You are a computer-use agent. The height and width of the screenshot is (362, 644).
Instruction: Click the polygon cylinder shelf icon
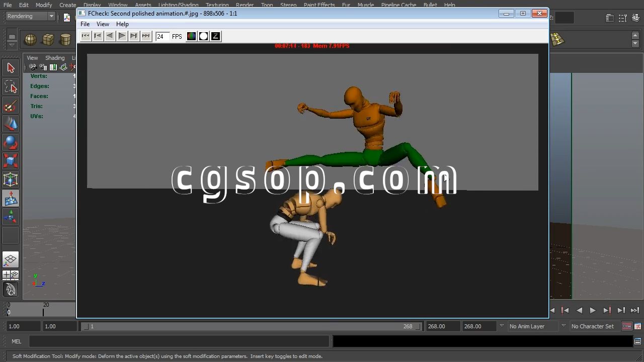[65, 39]
